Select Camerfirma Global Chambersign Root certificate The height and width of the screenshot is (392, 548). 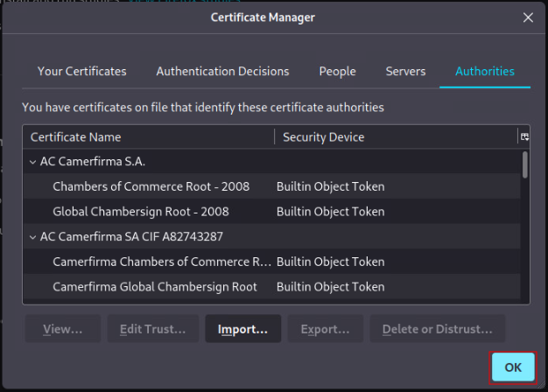155,287
